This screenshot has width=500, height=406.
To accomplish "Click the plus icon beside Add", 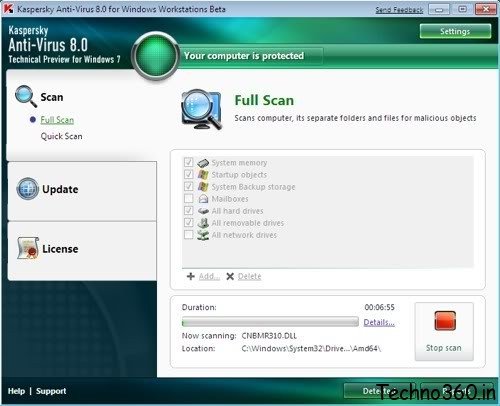I will [191, 276].
